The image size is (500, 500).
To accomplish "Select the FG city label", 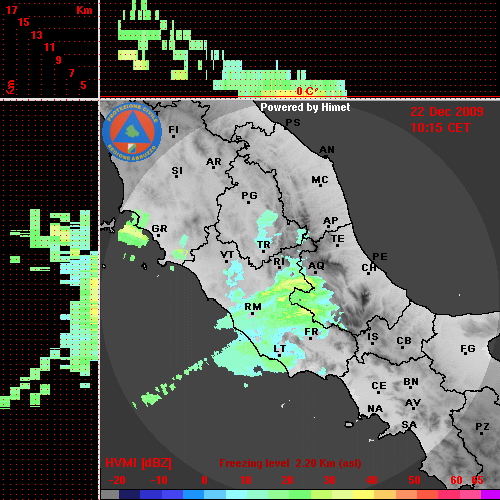I will (x=468, y=349).
